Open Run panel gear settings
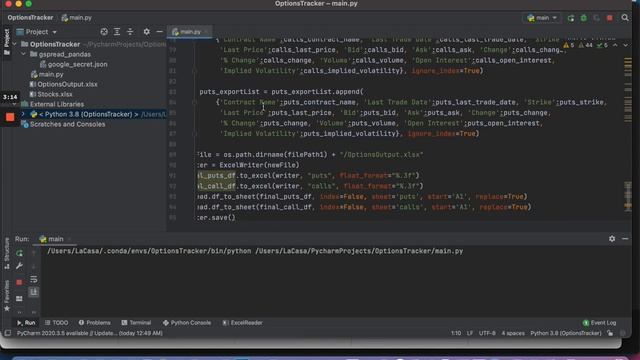Image resolution: width=640 pixels, height=360 pixels. pos(612,239)
